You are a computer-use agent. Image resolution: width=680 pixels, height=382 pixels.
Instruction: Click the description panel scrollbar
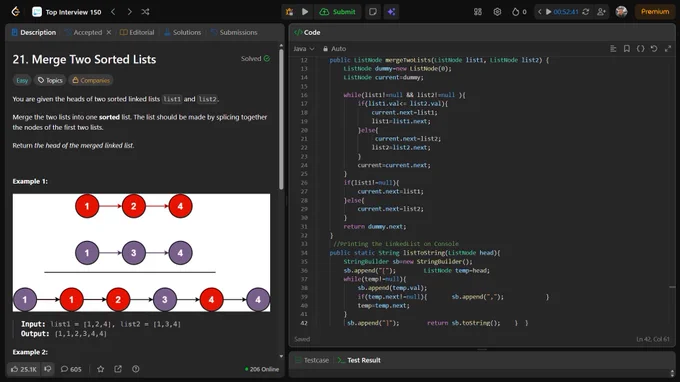pos(281,119)
